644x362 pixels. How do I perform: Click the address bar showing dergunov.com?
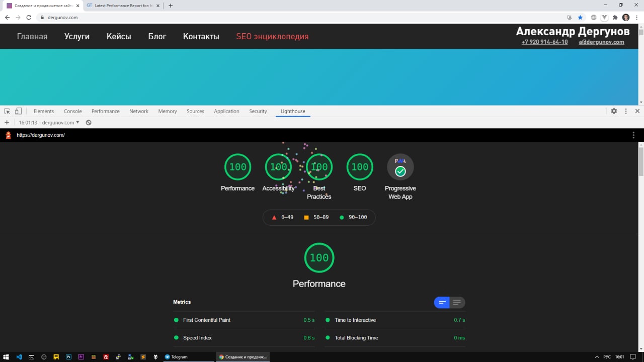302,17
